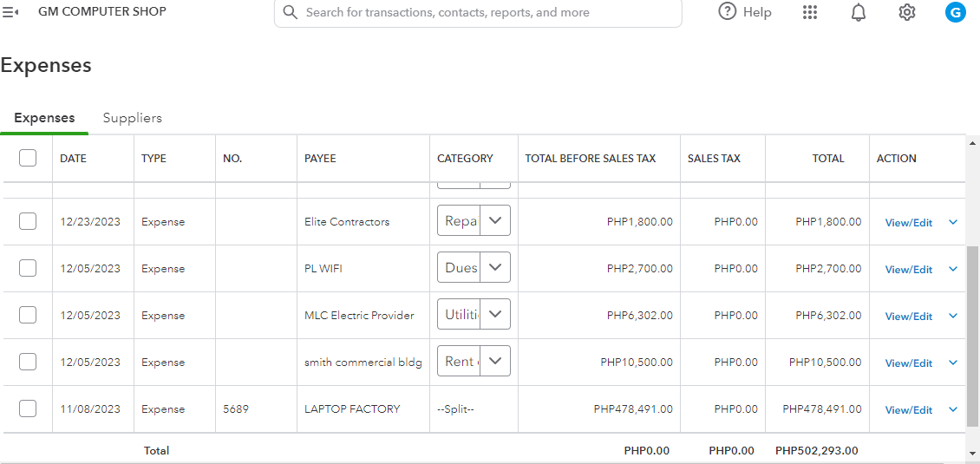Check the LAPTOP FACTORY row checkbox
Image resolution: width=980 pixels, height=464 pixels.
(x=28, y=408)
